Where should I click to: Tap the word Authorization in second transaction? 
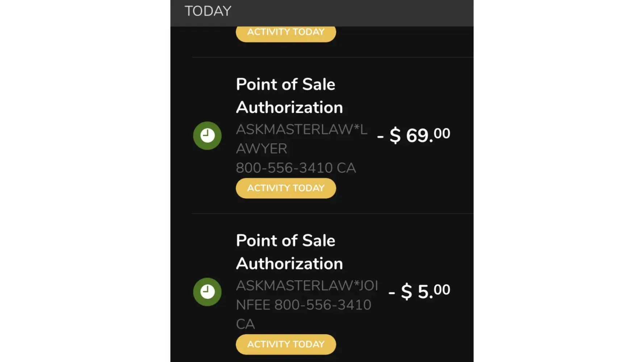coord(289,264)
